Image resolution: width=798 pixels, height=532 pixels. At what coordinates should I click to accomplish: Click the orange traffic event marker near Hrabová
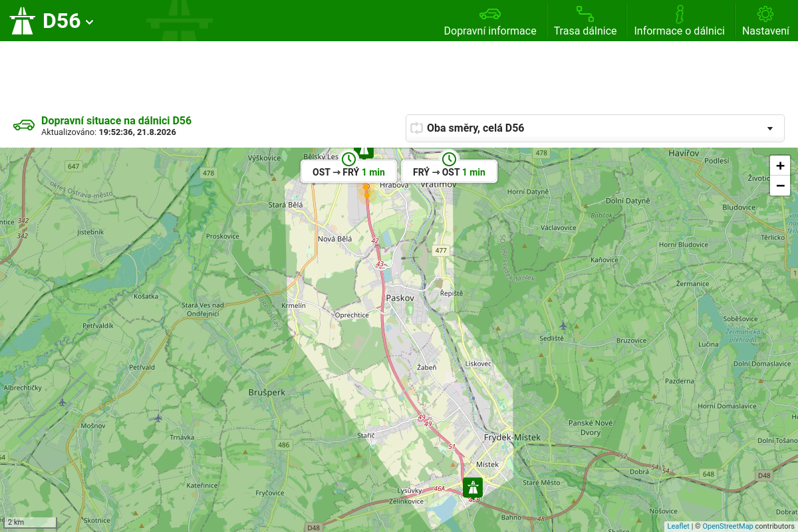(366, 192)
